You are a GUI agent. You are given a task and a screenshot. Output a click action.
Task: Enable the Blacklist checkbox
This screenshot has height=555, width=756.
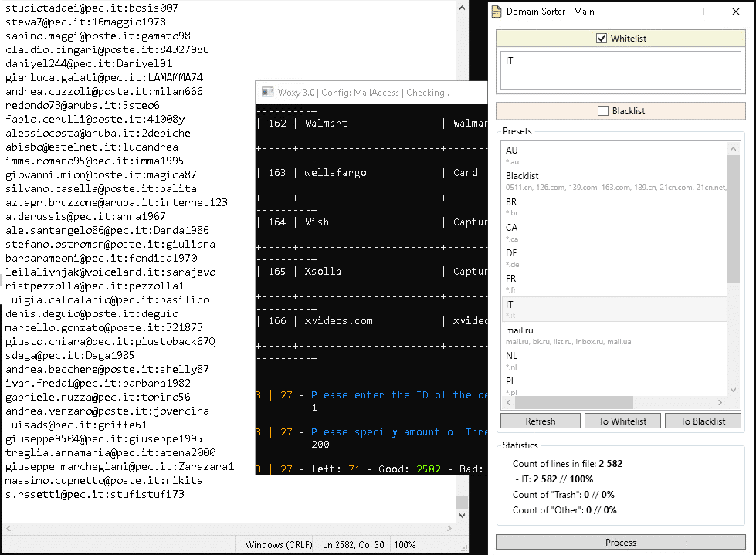pyautogui.click(x=603, y=111)
